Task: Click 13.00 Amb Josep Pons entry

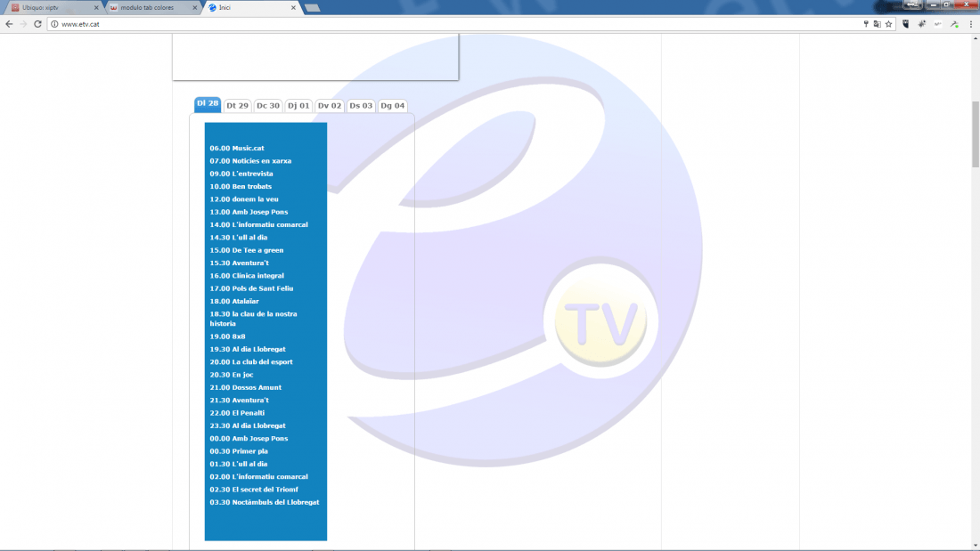Action: [249, 212]
